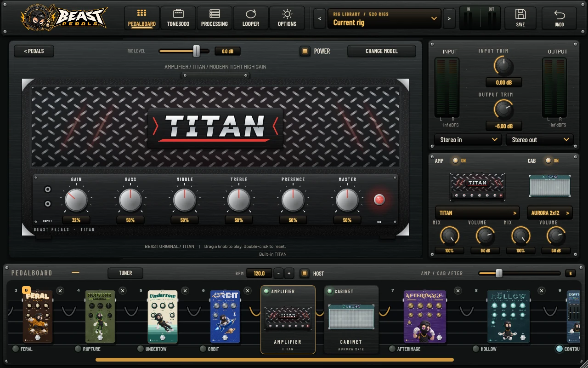The height and width of the screenshot is (368, 588).
Task: Go to next rig arrow
Action: coord(449,18)
